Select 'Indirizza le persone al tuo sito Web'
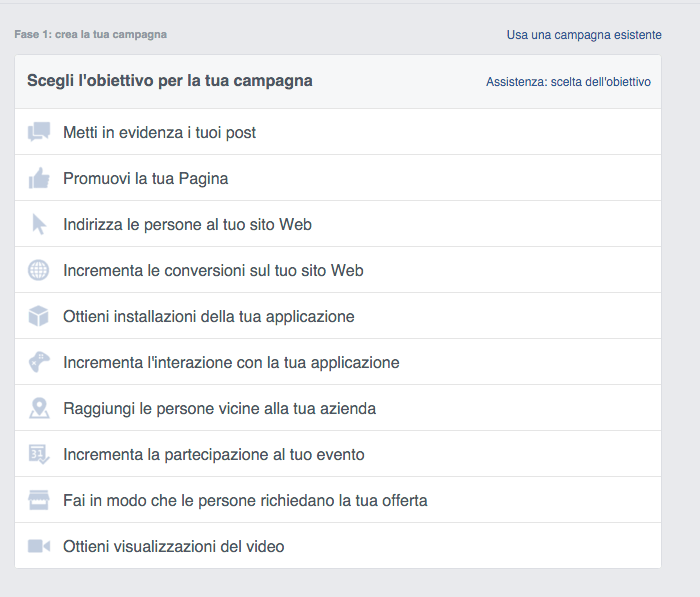This screenshot has height=597, width=700. [187, 225]
